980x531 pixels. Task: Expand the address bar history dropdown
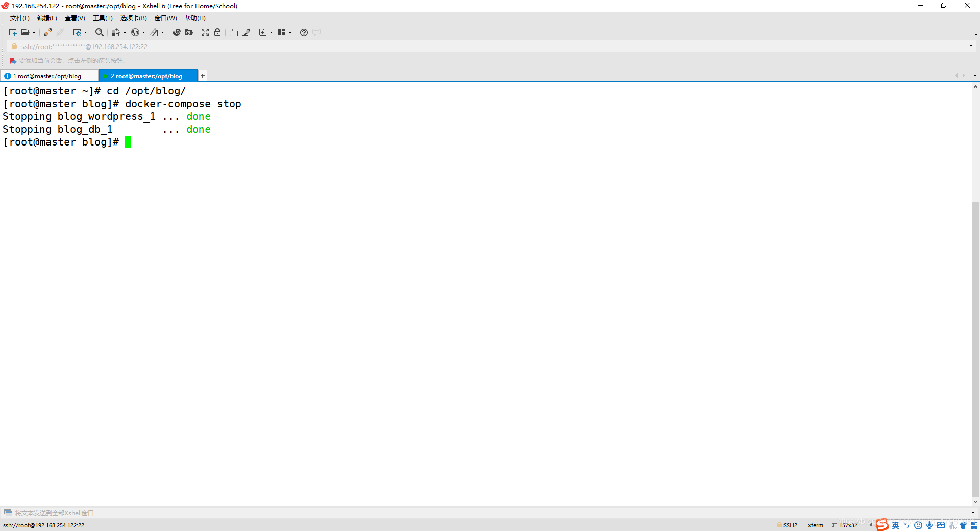click(x=971, y=46)
